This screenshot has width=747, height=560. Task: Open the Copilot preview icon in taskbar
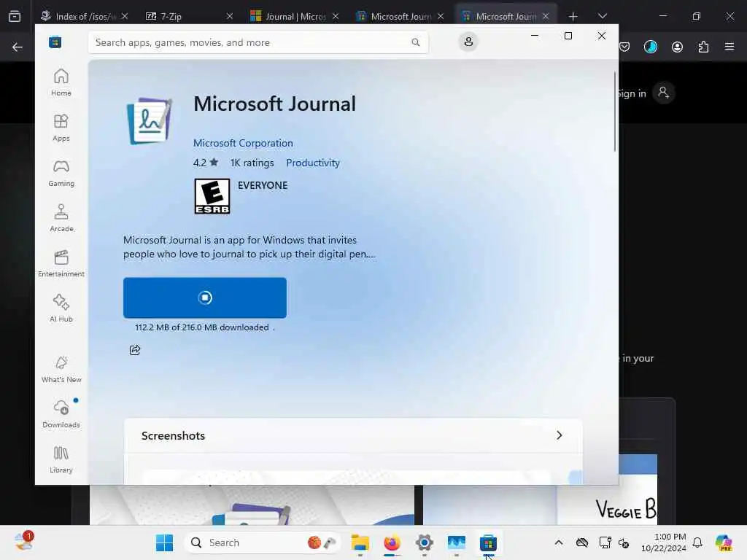coord(724,542)
